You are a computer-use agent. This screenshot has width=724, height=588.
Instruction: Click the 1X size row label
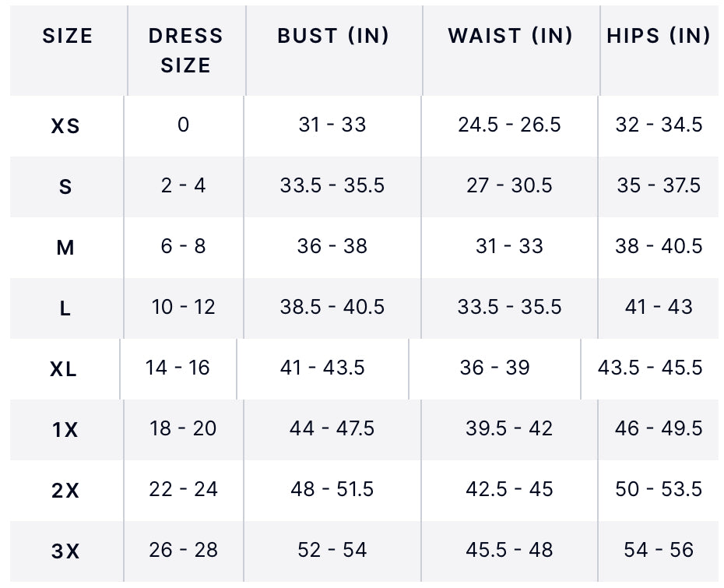[x=65, y=429]
